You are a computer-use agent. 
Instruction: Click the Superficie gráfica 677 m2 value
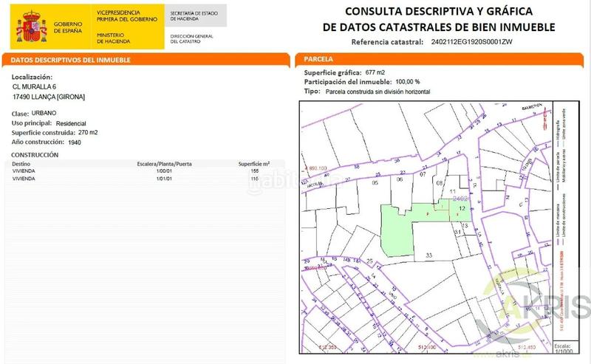click(375, 72)
